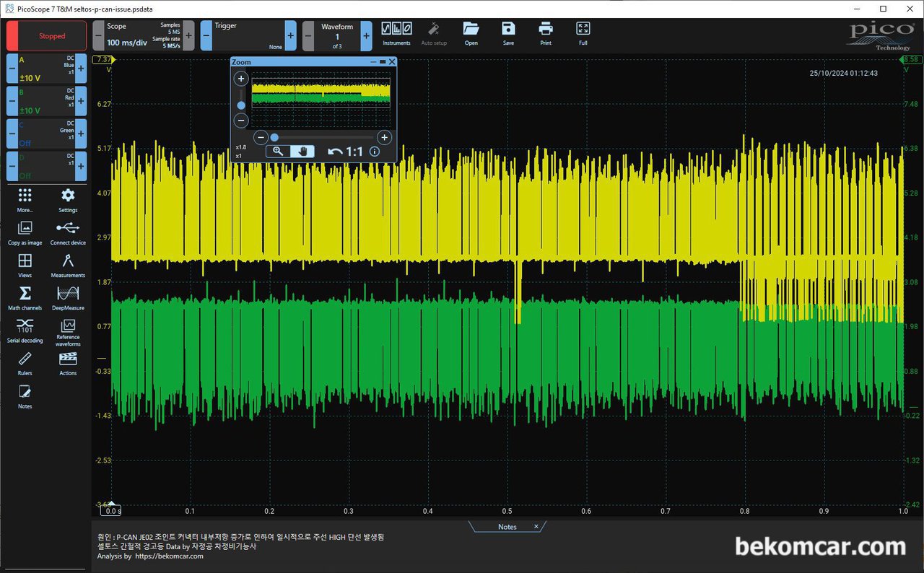Click the https://bekomcar.com link in notes
The height and width of the screenshot is (573, 924).
click(170, 556)
